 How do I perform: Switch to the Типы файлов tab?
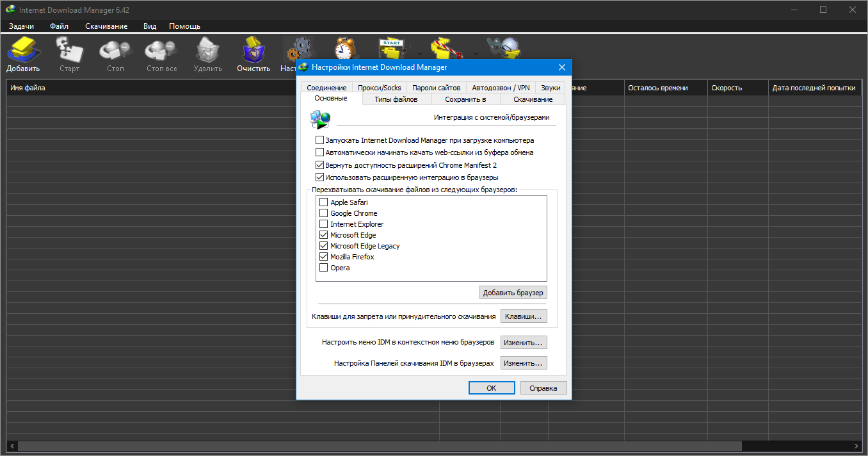click(x=396, y=99)
